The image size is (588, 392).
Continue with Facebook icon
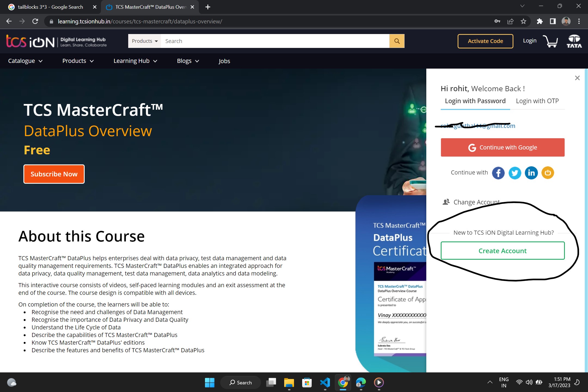(498, 173)
